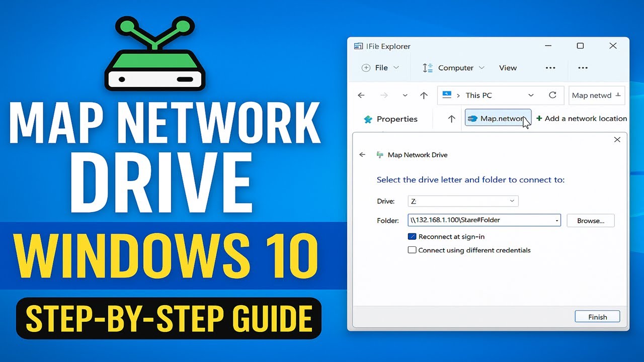The height and width of the screenshot is (362, 644).
Task: Click the Map network drive button
Action: tap(498, 119)
